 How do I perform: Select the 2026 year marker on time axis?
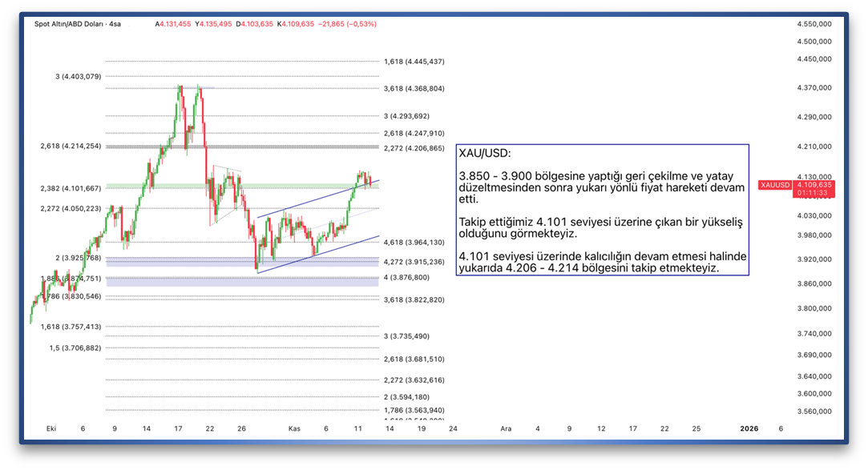point(749,429)
